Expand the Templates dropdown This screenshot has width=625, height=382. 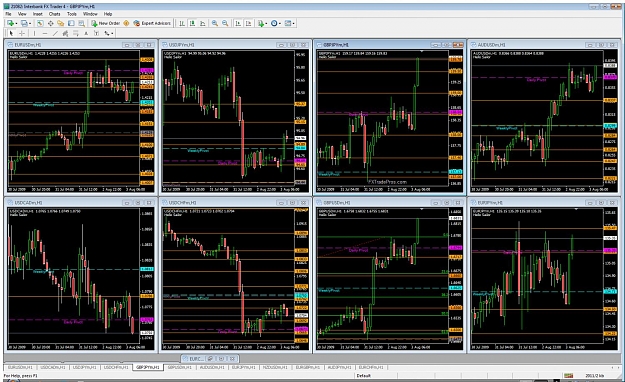tap(294, 24)
